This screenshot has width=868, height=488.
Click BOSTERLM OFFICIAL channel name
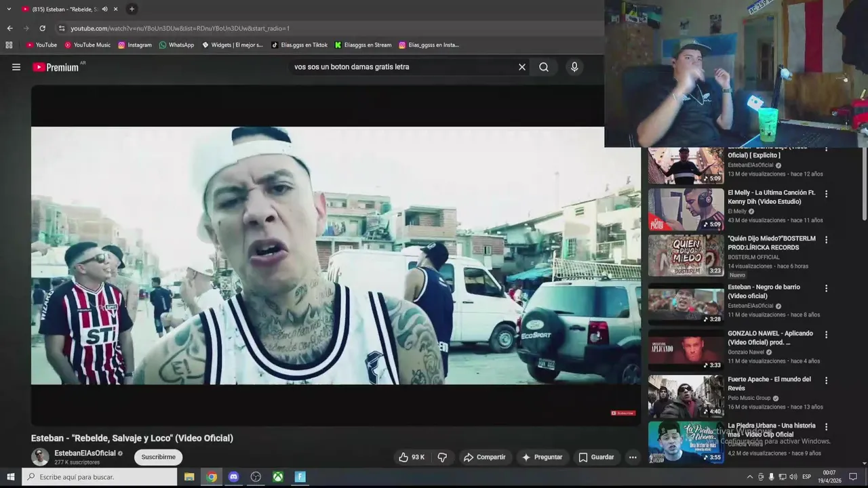click(x=753, y=258)
